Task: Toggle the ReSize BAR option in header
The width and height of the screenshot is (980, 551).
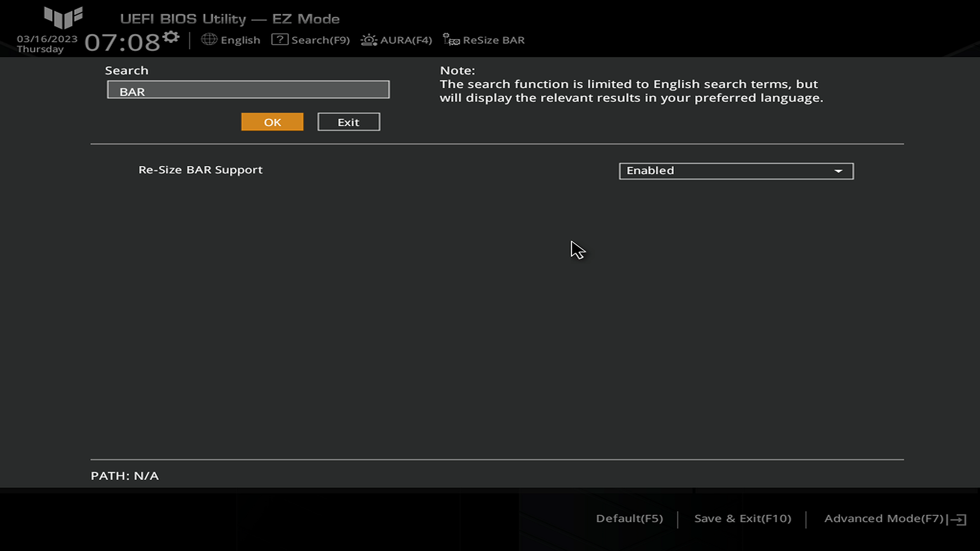Action: point(493,40)
